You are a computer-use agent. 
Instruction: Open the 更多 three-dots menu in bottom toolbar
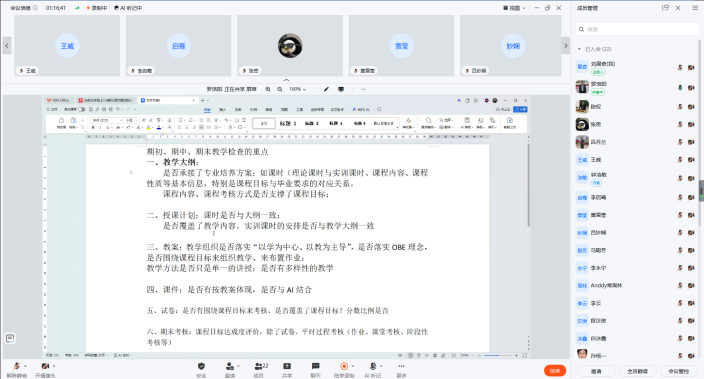coord(401,366)
